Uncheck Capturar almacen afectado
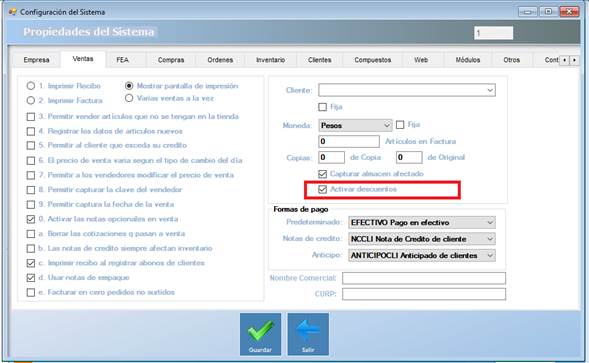This screenshot has width=589, height=363. tap(322, 174)
